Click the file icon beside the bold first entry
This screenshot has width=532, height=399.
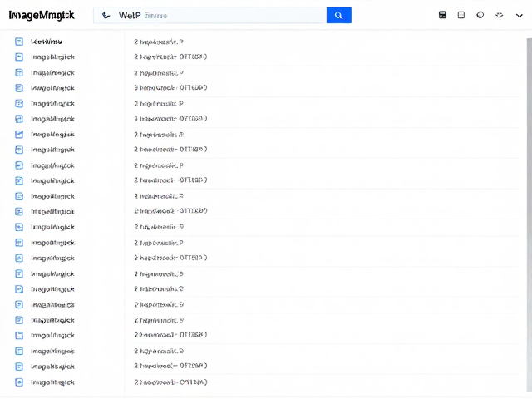tap(19, 42)
